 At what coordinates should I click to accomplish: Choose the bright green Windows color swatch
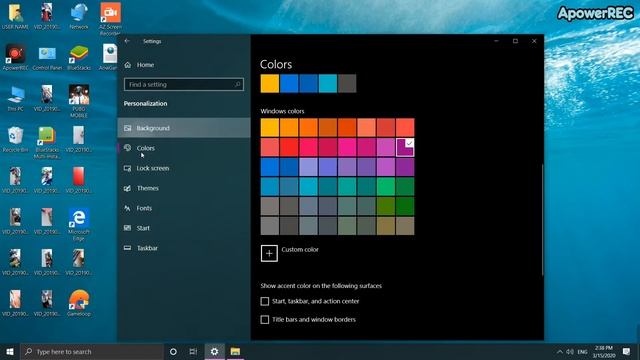click(386, 187)
